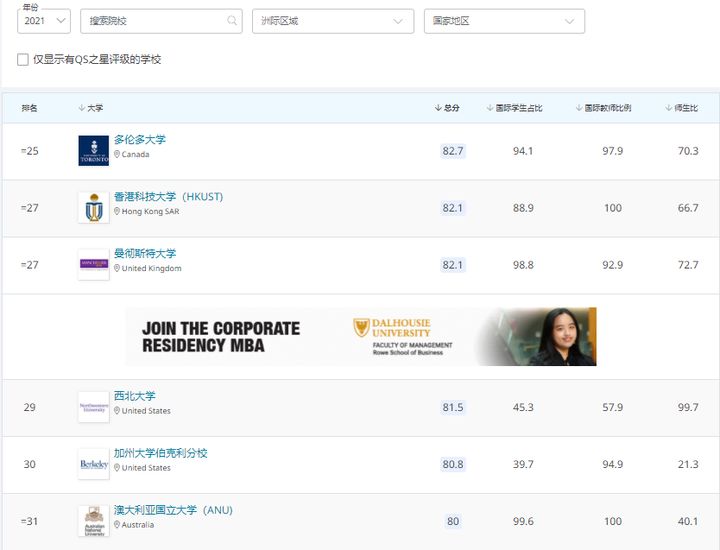Image resolution: width=720 pixels, height=550 pixels.
Task: Sort by overall score (总分) header
Action: [x=447, y=108]
